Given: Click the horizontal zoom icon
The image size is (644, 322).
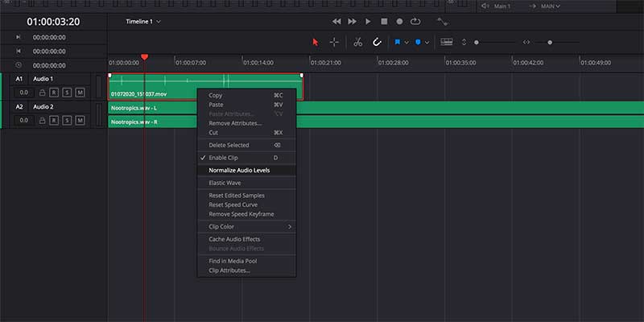Looking at the screenshot, I should 526,43.
